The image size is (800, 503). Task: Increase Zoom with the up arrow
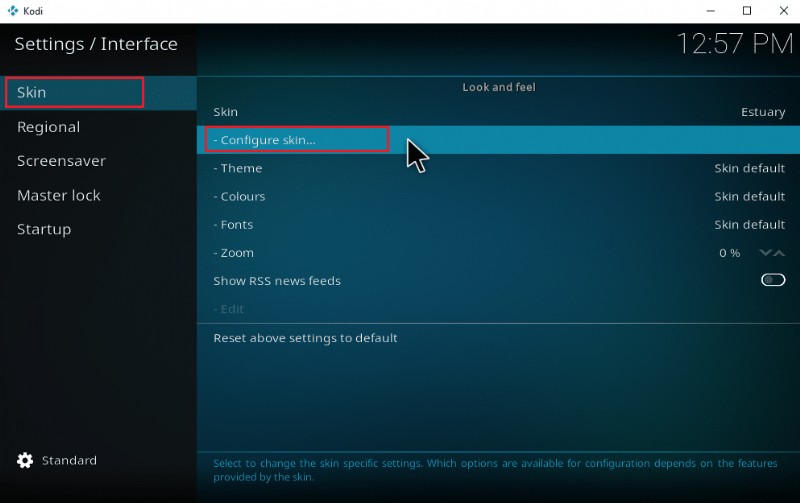[x=779, y=253]
